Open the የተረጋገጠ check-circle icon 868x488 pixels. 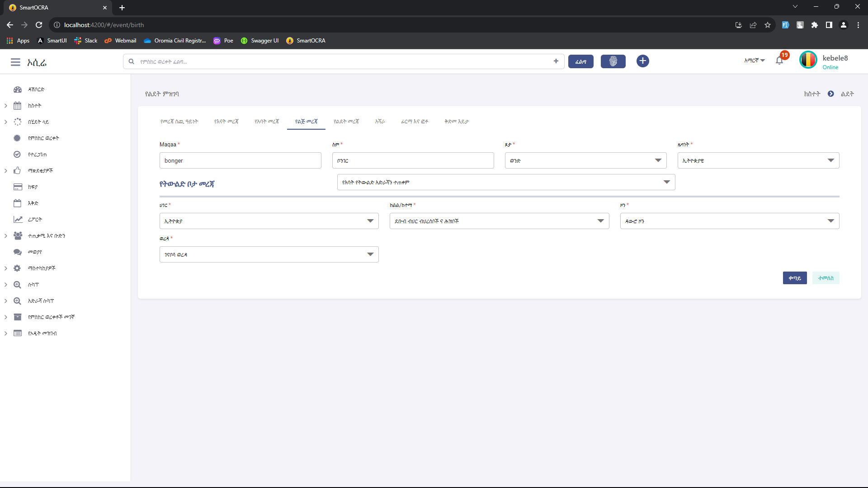(x=18, y=155)
